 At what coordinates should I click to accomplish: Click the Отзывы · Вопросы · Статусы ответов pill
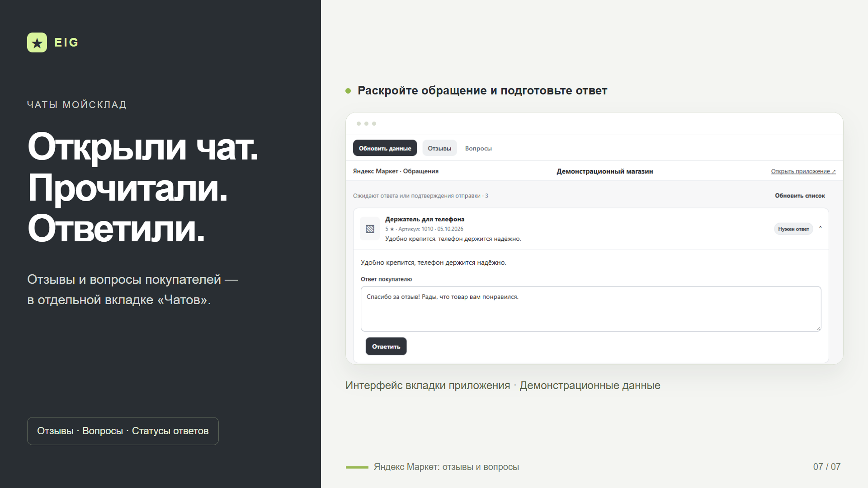pyautogui.click(x=123, y=431)
